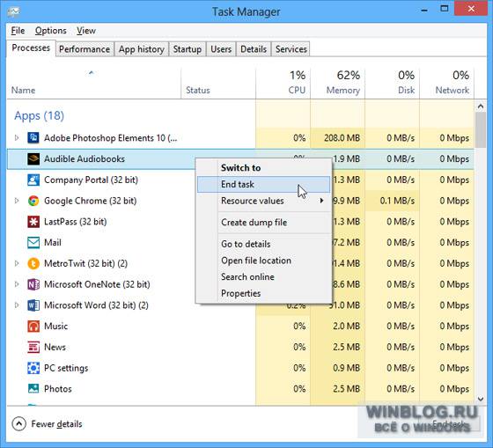Click the Mail envelope icon
493x448 pixels.
tap(33, 242)
